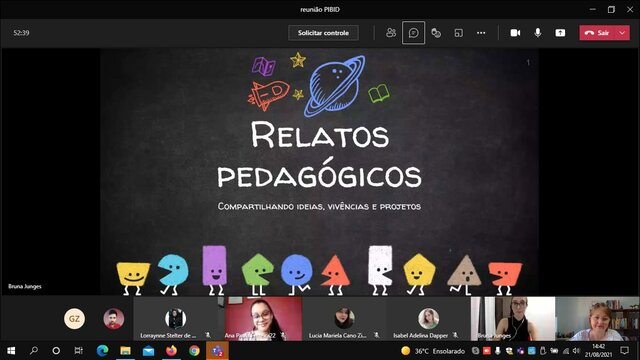The width and height of the screenshot is (640, 360).
Task: Open File Explorer from taskbar
Action: point(125,351)
